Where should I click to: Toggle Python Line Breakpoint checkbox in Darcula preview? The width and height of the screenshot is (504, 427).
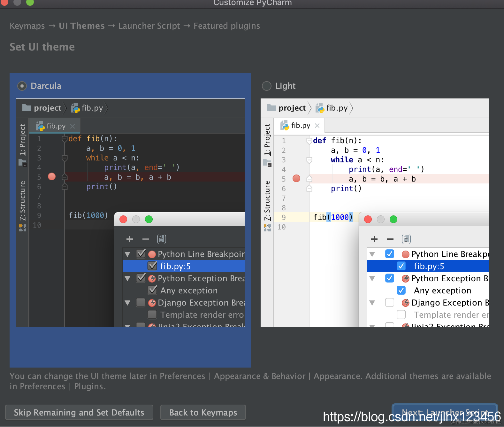141,254
